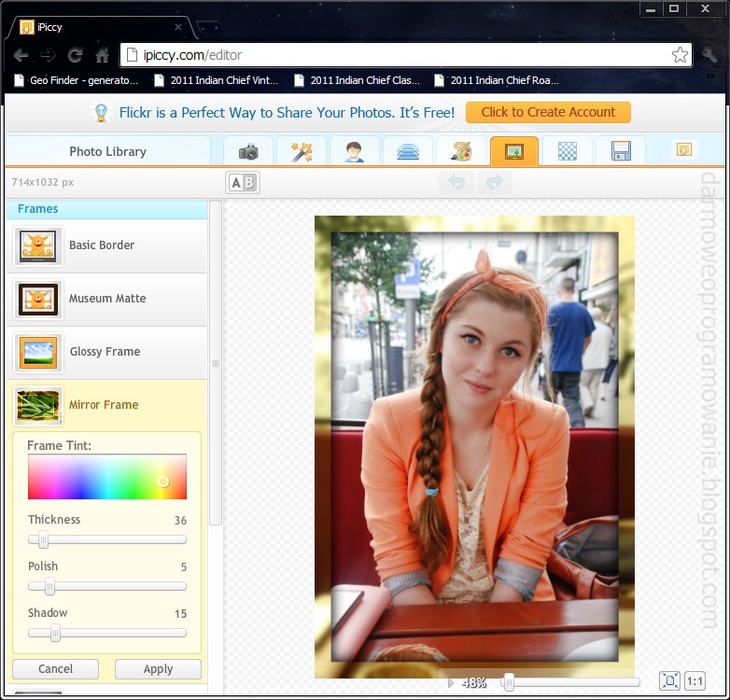Click the floppy disk save icon
This screenshot has height=700, width=730.
click(621, 151)
